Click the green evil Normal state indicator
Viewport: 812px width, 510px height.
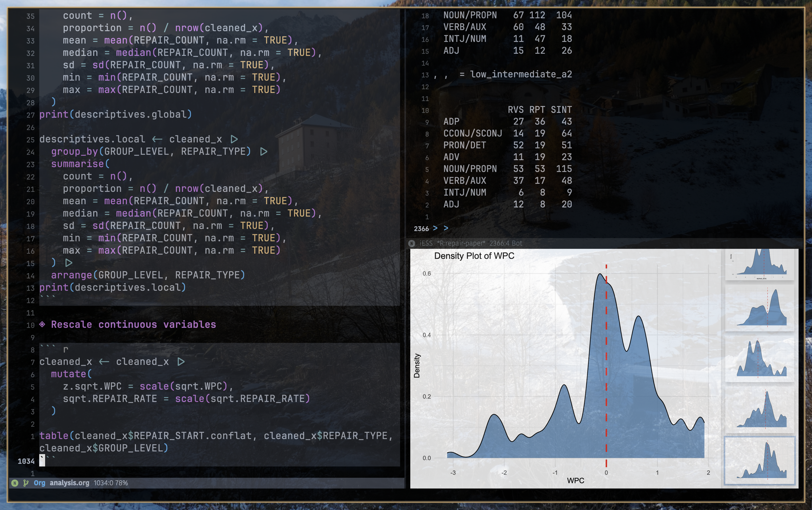15,483
